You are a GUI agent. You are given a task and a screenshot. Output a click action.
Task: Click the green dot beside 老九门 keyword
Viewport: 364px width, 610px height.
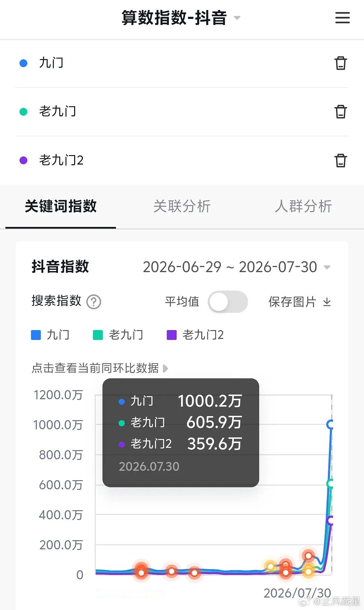coord(24,112)
